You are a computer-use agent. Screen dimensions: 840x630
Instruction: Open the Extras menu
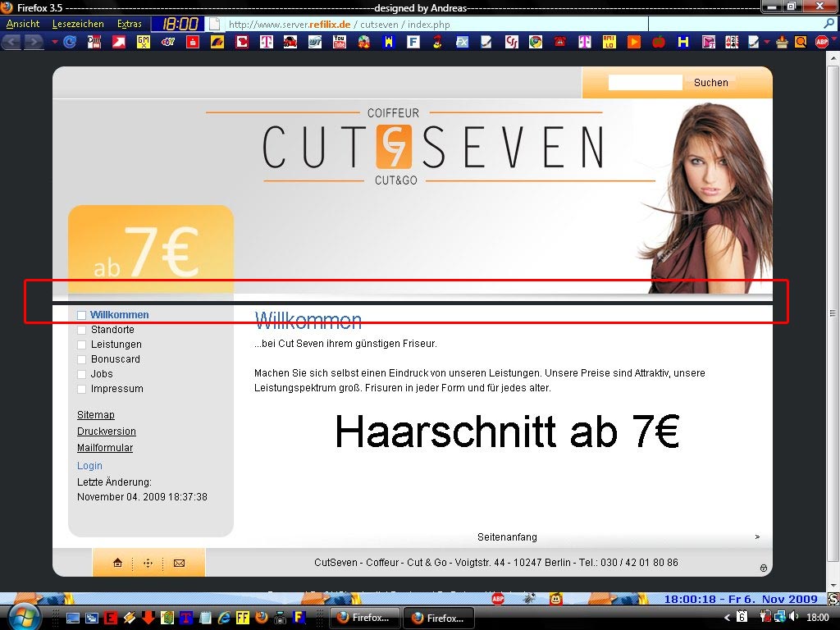click(129, 24)
